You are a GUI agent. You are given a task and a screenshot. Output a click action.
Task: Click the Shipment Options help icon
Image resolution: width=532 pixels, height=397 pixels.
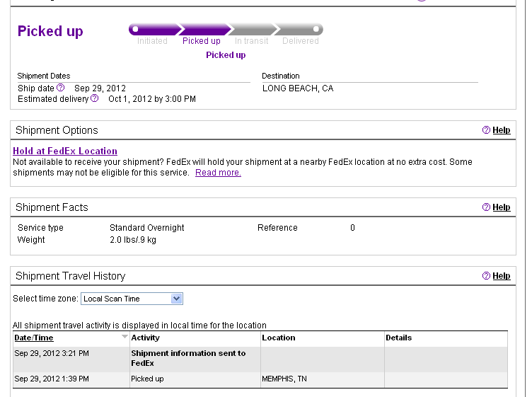click(486, 130)
